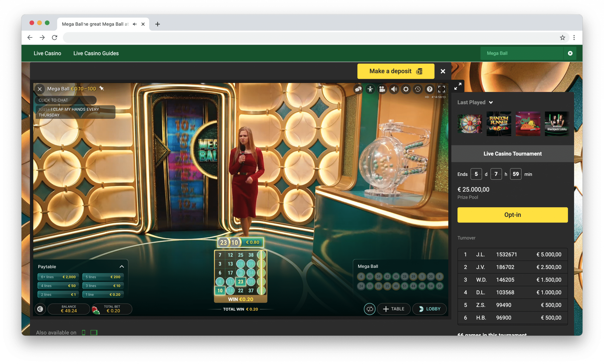Image resolution: width=604 pixels, height=364 pixels.
Task: Close the Mega Ball game with X
Action: (40, 89)
